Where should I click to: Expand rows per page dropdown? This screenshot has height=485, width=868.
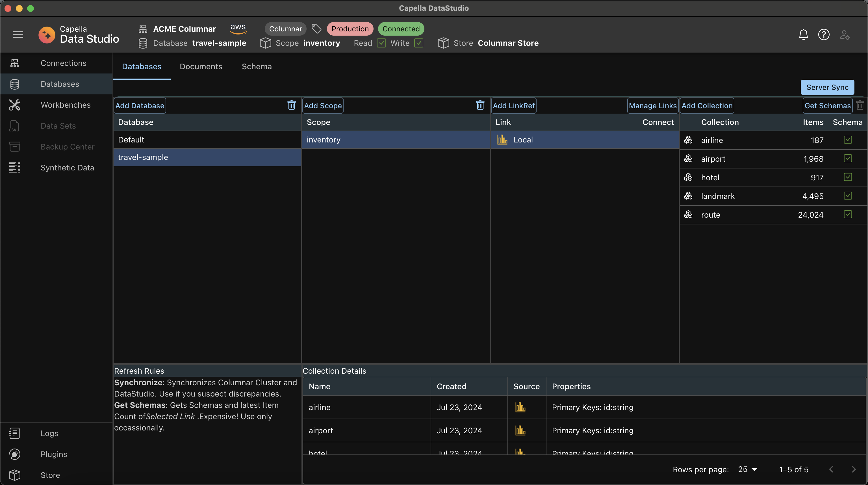click(748, 470)
